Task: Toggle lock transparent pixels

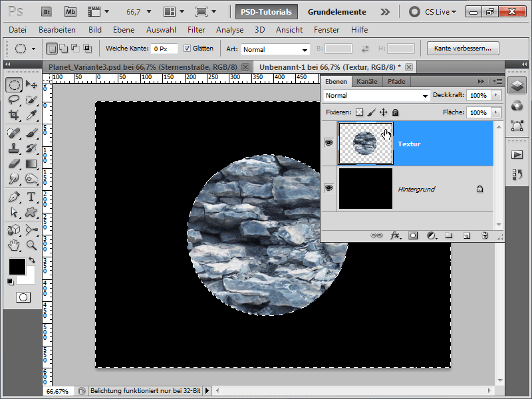Action: (359, 112)
